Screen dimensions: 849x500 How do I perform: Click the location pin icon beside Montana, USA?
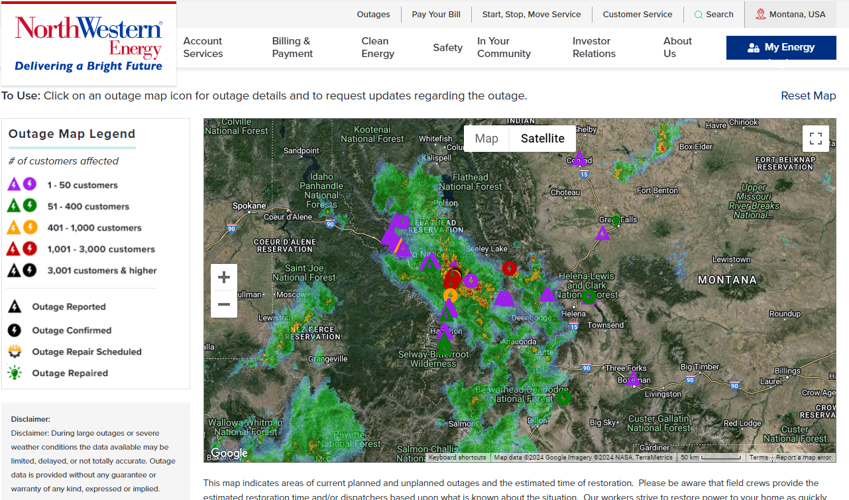(x=760, y=14)
